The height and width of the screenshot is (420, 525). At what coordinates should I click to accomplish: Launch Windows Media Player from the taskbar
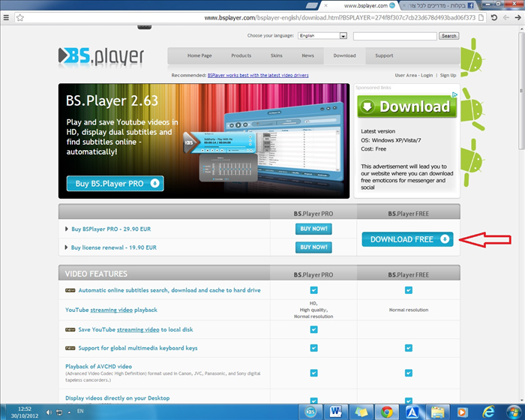coord(463,412)
